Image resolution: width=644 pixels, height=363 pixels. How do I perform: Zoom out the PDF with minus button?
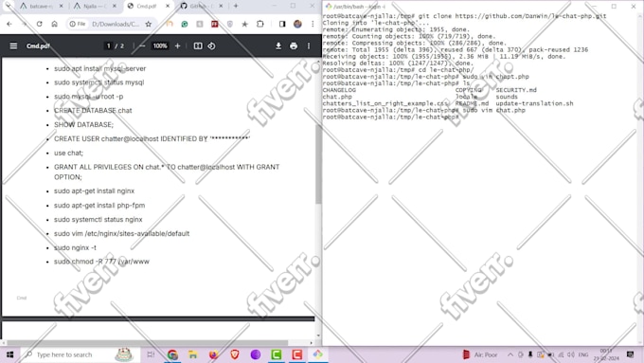tap(142, 46)
